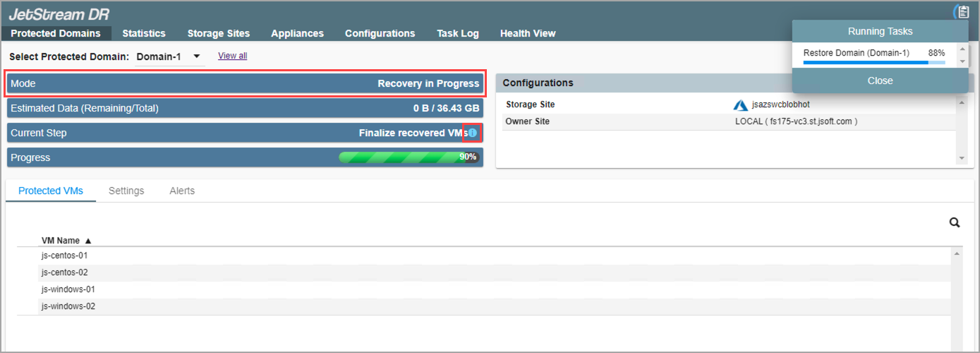Image resolution: width=980 pixels, height=353 pixels.
Task: Open the Select Protected Domain dropdown
Action: 169,56
